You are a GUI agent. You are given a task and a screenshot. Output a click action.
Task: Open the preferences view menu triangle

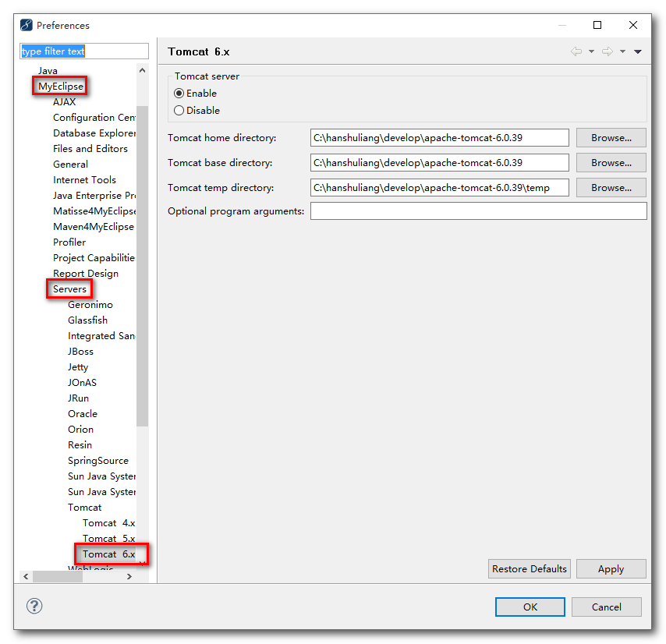638,51
